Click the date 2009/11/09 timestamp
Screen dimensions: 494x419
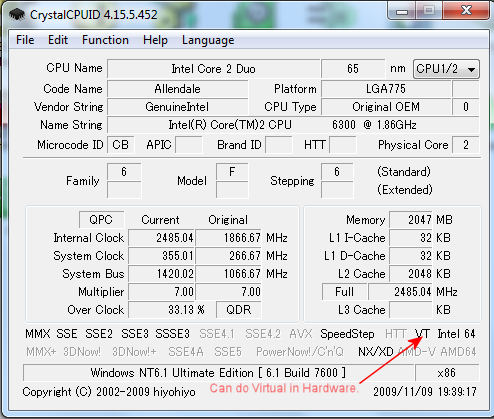pos(425,392)
